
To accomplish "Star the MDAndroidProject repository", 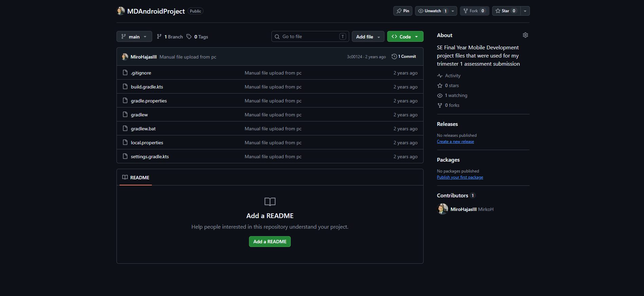I will (506, 11).
